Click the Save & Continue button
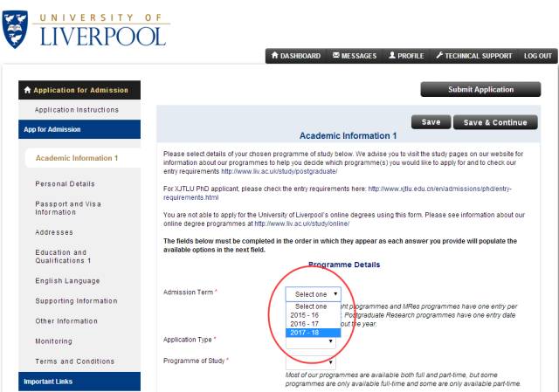The width and height of the screenshot is (559, 392). coord(495,122)
